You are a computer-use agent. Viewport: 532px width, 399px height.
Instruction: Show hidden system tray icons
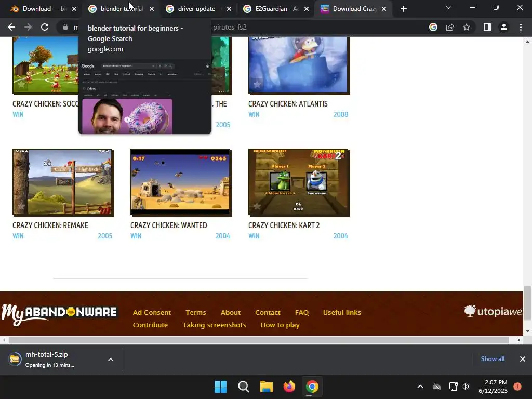pos(420,387)
